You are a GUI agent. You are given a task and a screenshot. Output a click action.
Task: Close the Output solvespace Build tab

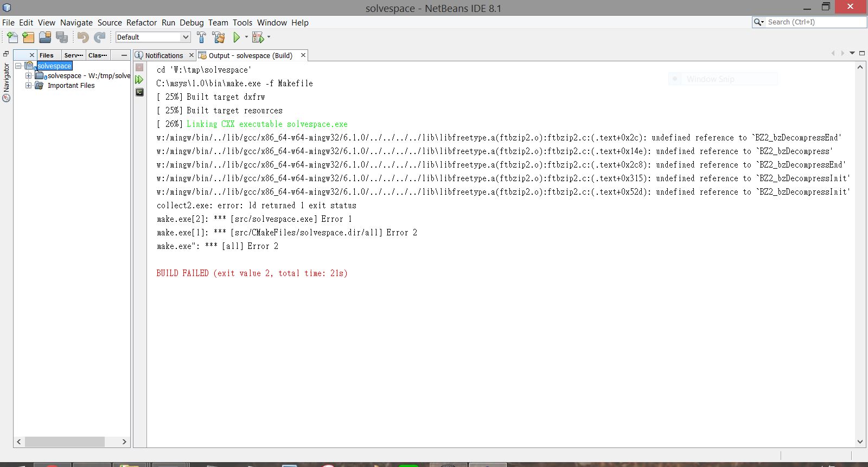(303, 55)
